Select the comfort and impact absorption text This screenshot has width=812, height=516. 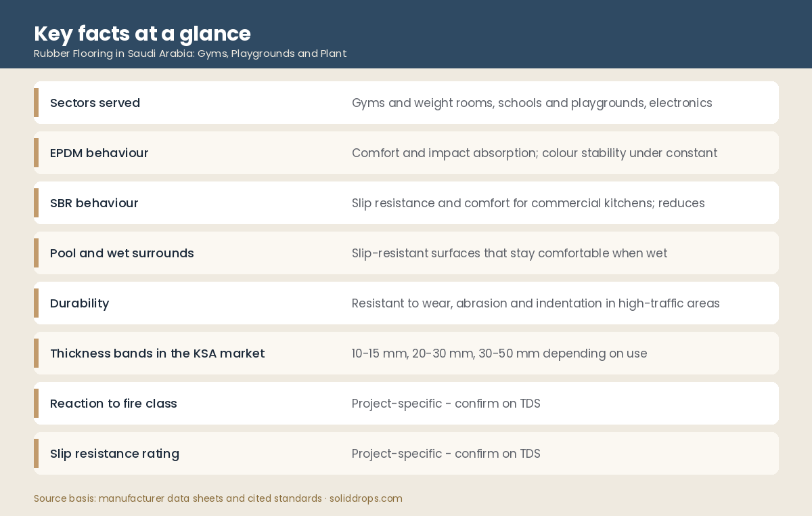click(x=535, y=153)
